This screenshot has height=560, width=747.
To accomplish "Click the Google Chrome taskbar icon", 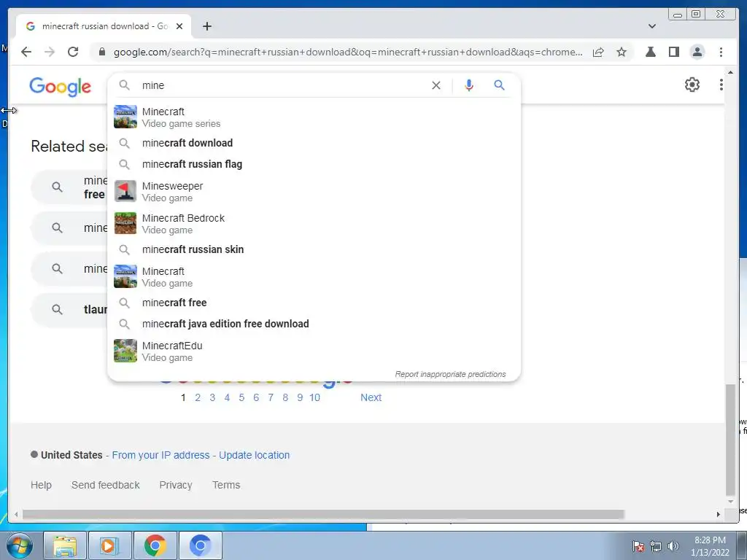I will tap(155, 545).
